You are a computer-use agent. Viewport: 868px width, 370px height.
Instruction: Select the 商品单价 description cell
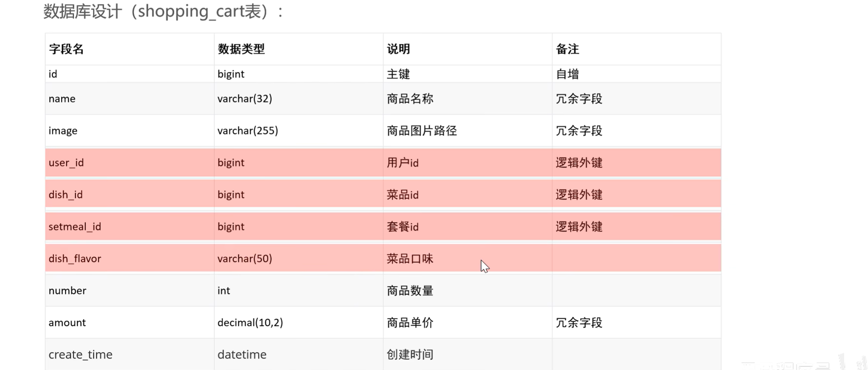click(x=468, y=322)
